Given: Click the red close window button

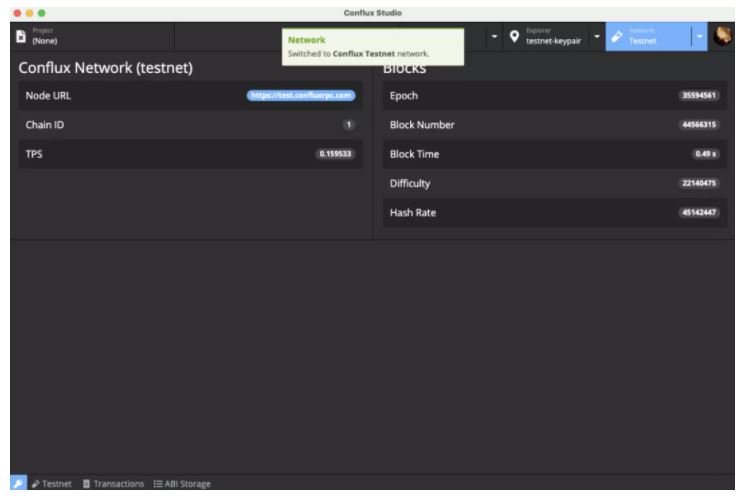Looking at the screenshot, I should 17,13.
